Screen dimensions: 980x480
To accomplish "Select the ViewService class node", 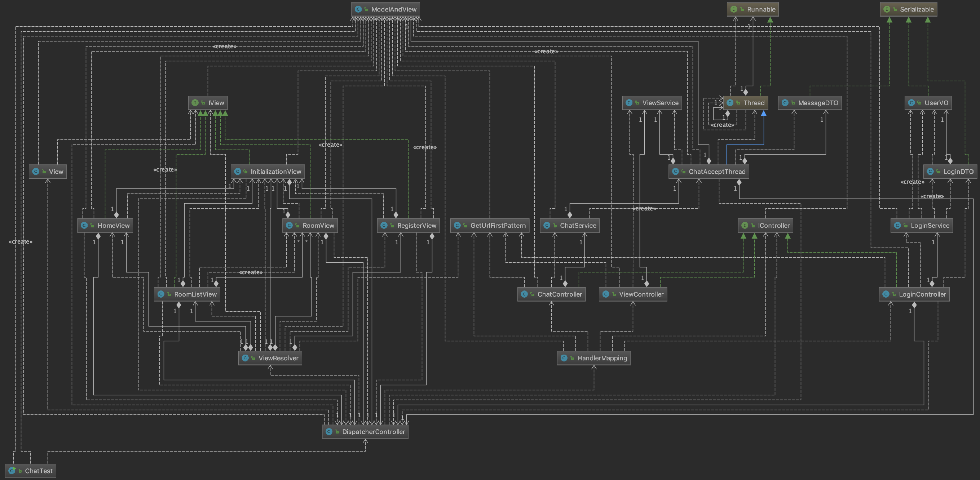I will click(660, 103).
